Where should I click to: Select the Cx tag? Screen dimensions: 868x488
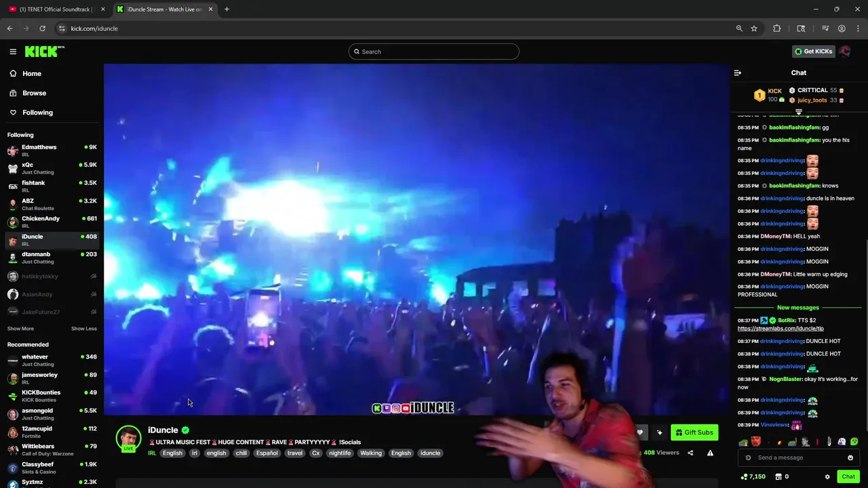click(x=315, y=453)
